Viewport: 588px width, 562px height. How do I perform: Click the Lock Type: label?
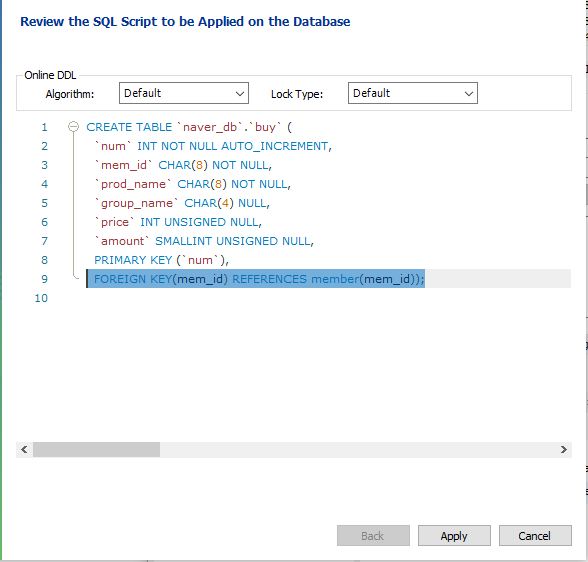pyautogui.click(x=297, y=94)
